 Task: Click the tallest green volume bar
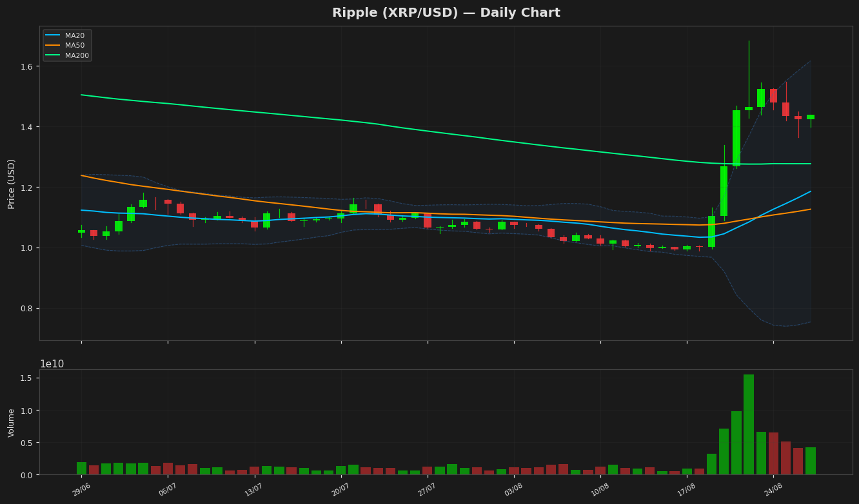[749, 425]
